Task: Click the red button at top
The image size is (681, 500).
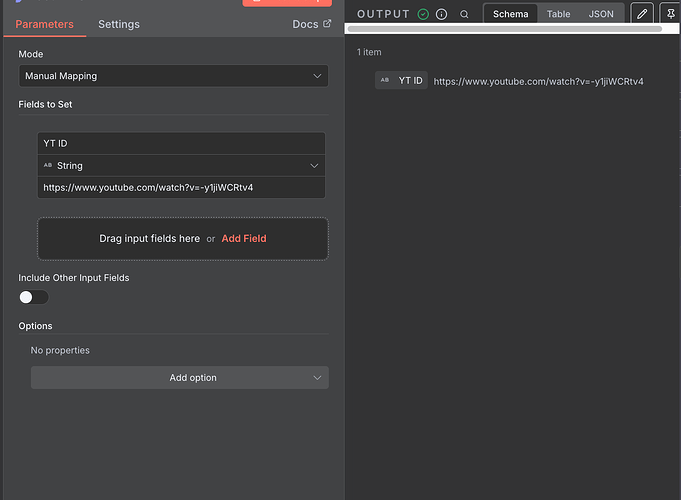Action: (287, 3)
